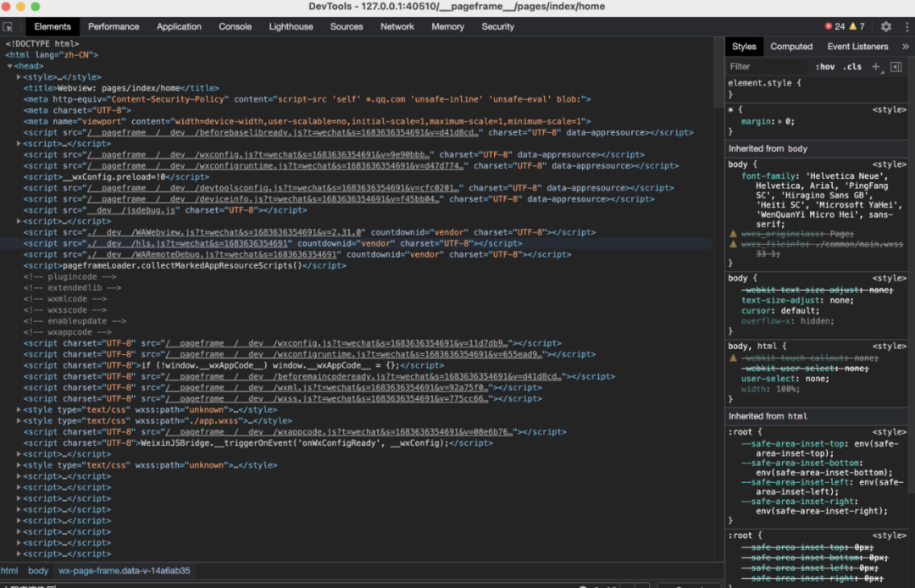This screenshot has width=915, height=588.
Task: Select the Styles pane tab
Action: tap(744, 47)
